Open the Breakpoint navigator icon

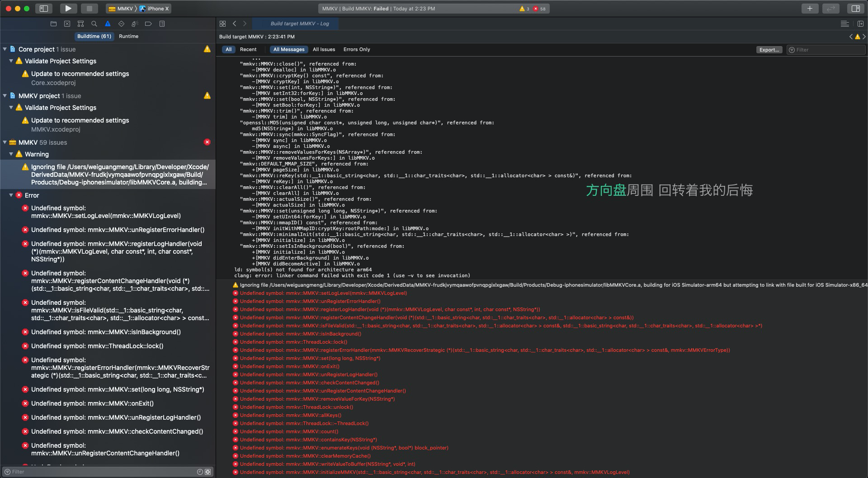tap(148, 24)
